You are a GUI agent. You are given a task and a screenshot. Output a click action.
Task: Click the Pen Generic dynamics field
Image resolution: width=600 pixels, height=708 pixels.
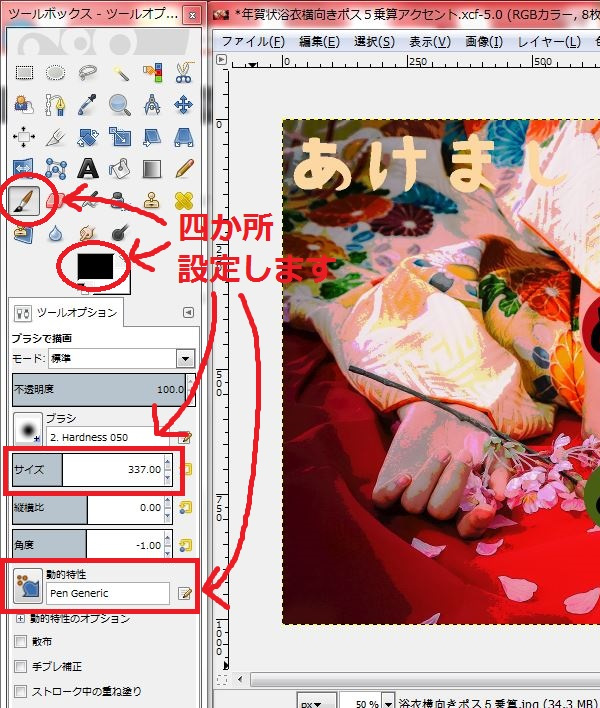click(108, 593)
